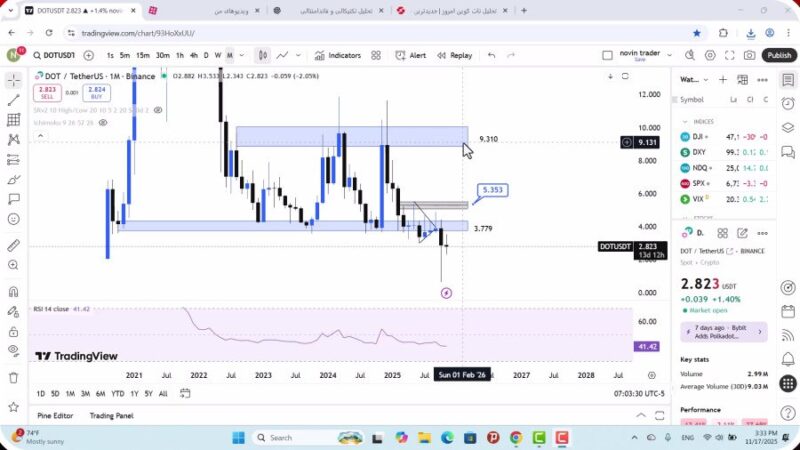This screenshot has width=800, height=450.
Task: Open the Alert creation tool
Action: (x=410, y=56)
